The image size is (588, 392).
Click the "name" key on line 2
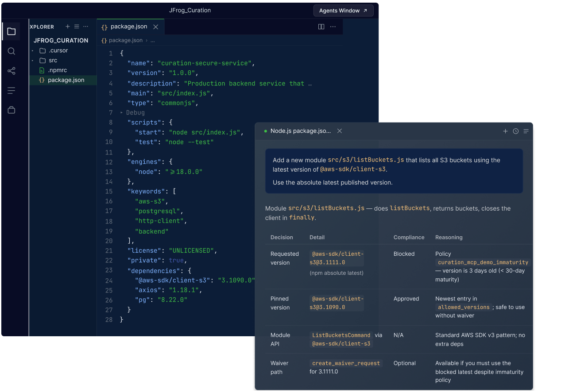139,63
